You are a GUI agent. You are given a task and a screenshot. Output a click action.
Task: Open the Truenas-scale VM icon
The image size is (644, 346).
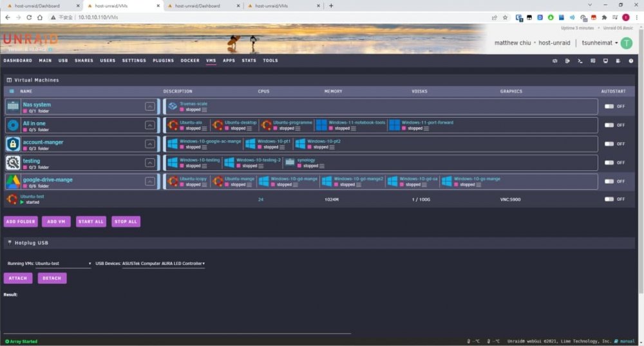point(173,107)
